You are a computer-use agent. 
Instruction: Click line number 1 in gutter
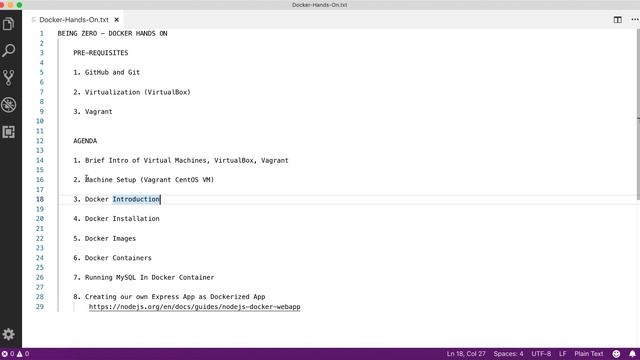coord(42,33)
